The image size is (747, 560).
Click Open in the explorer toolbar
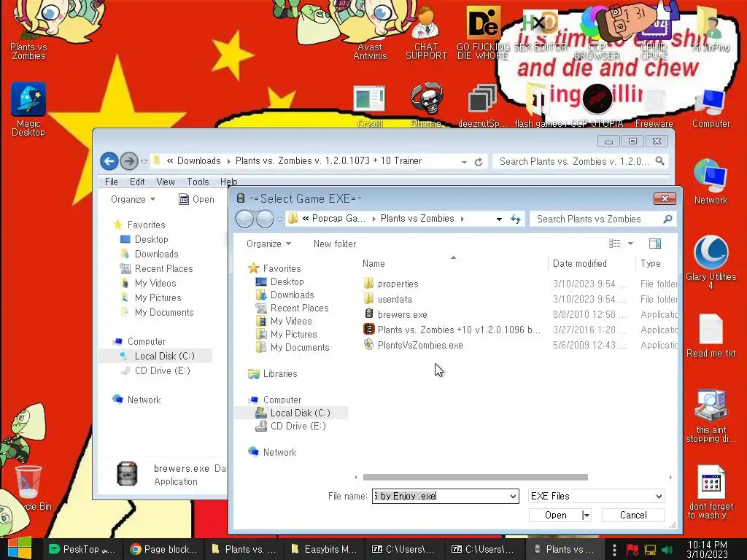[196, 200]
